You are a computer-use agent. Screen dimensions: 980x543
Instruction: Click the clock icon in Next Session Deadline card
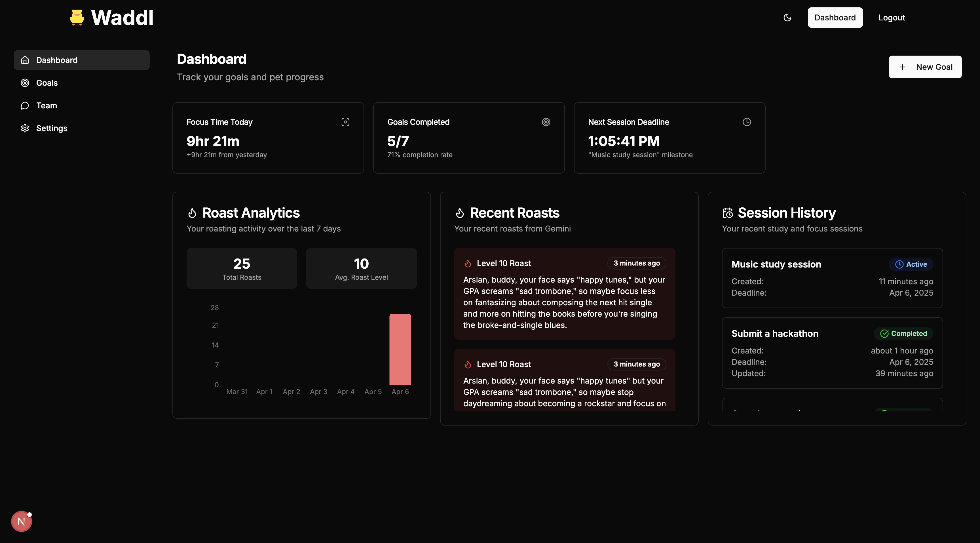point(746,122)
